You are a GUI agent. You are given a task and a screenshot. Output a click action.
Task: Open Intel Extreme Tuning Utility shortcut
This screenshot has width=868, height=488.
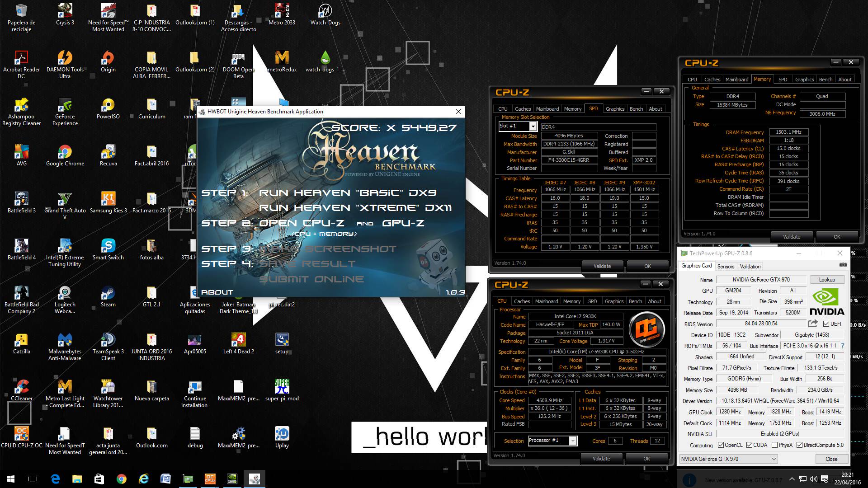click(x=65, y=253)
